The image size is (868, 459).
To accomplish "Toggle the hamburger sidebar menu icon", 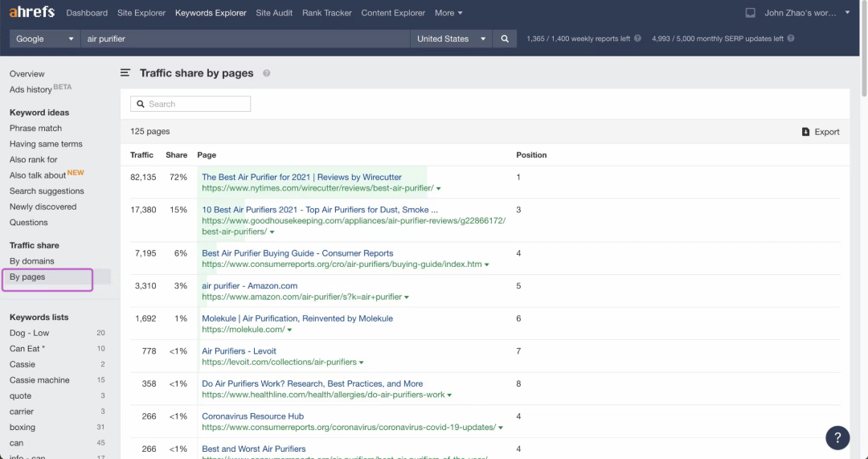I will (x=125, y=72).
